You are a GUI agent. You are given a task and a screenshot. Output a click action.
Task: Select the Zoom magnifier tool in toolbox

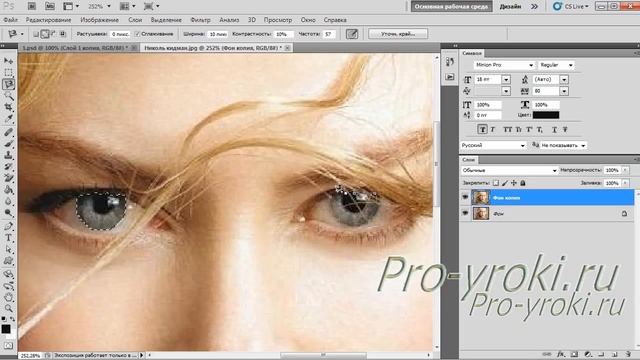[8, 309]
